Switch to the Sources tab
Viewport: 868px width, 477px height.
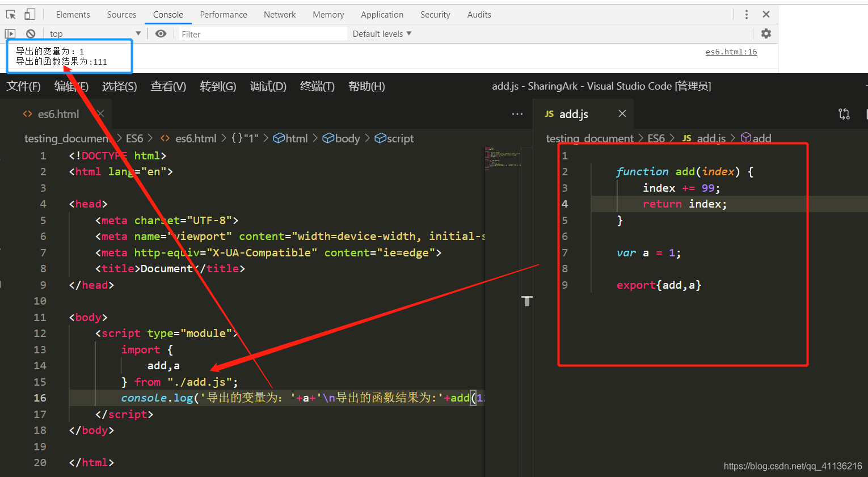(x=121, y=15)
